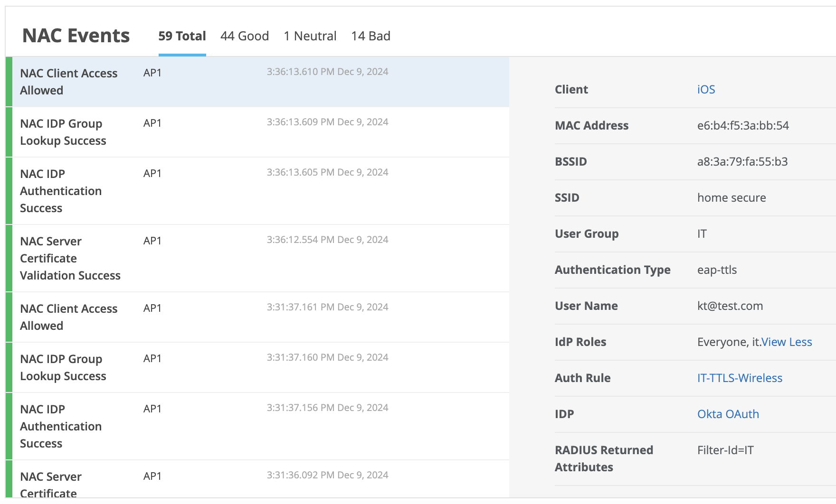Open the 1 Neutral events tab

pos(310,36)
